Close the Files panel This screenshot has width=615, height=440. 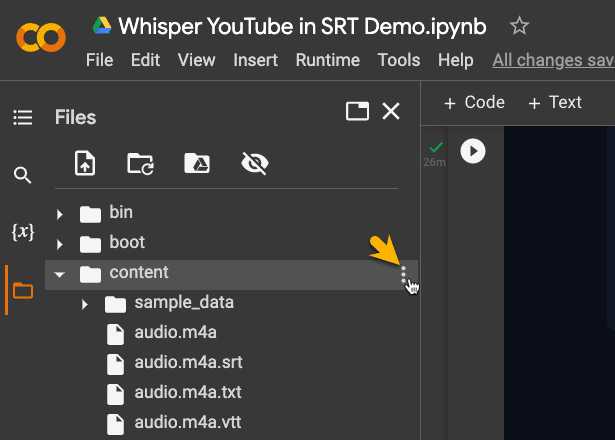tap(391, 111)
